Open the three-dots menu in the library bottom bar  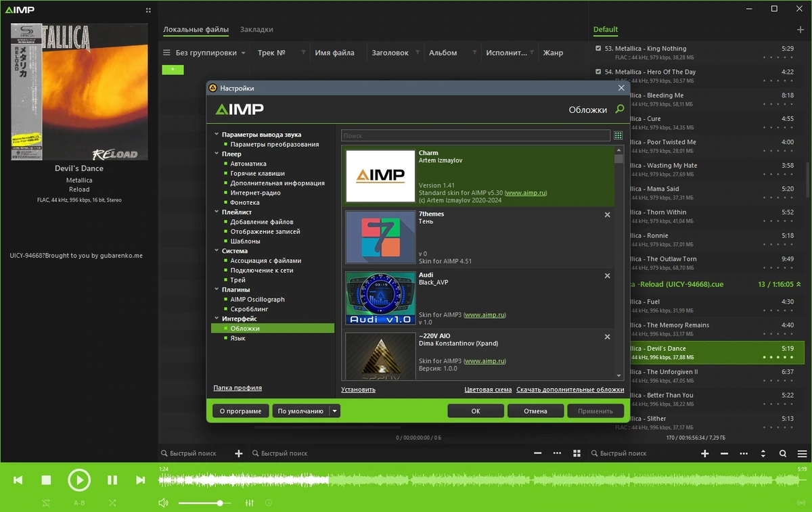[558, 453]
